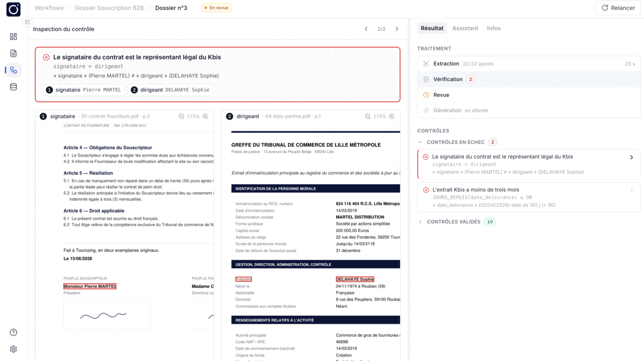Click the 01-contrat-fourniture.pdf file name

click(x=110, y=116)
